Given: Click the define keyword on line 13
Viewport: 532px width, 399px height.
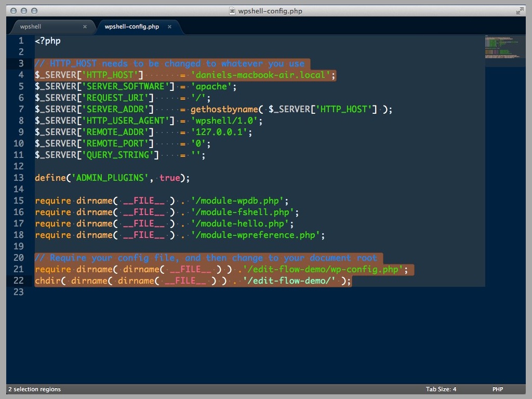Looking at the screenshot, I should (50, 178).
